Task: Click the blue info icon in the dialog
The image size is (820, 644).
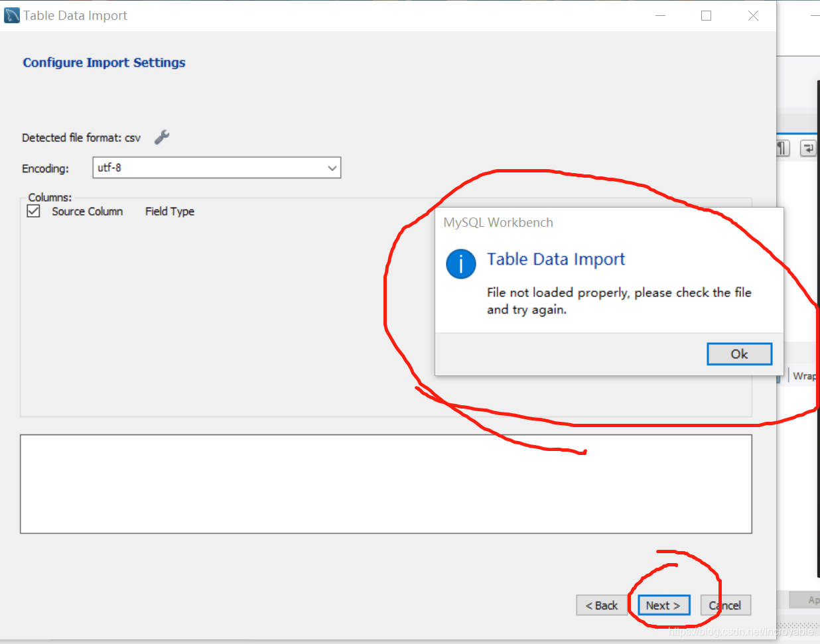Action: [461, 264]
